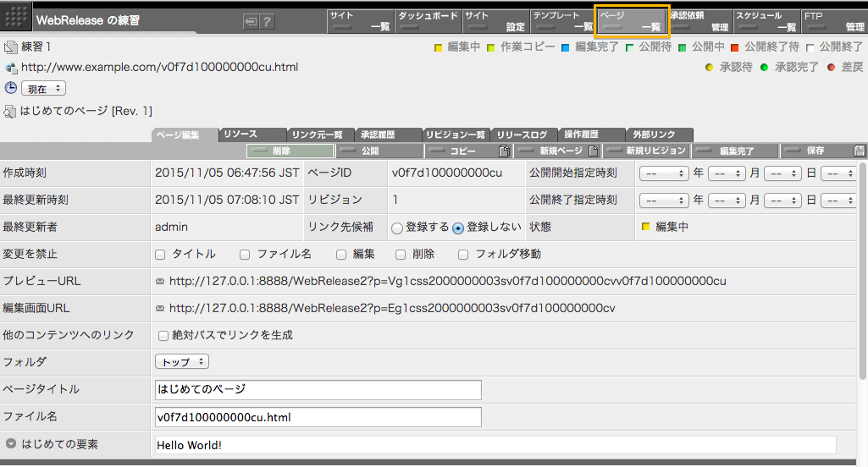Open the 承認依頼管理 menu

click(x=700, y=21)
